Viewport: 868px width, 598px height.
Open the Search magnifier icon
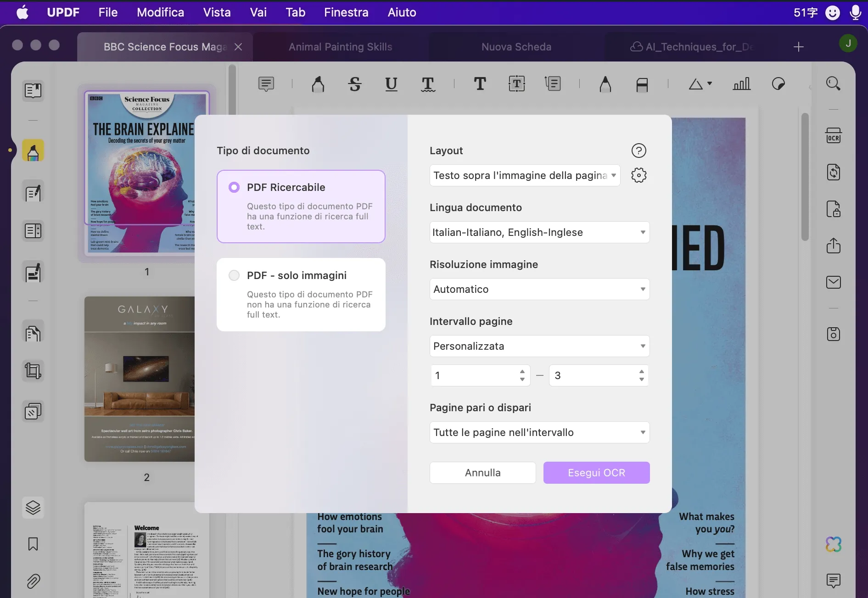[833, 84]
